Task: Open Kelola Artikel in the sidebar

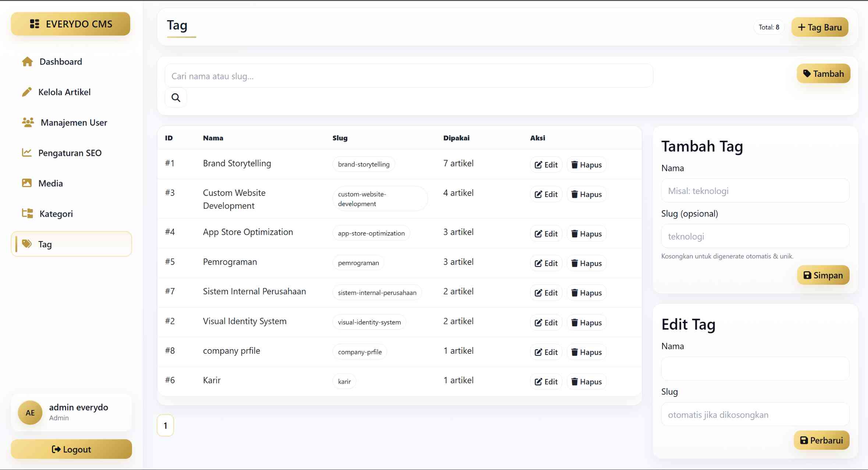Action: [71, 92]
